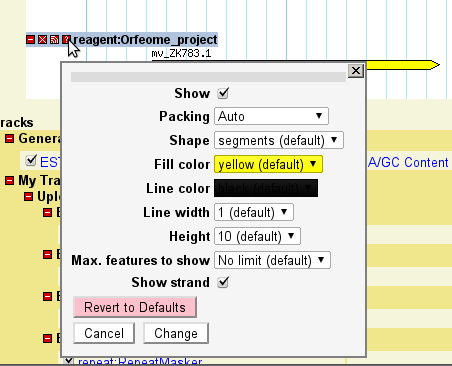Open the Line width dropdown
Image resolution: width=452 pixels, height=366 pixels.
pyautogui.click(x=254, y=212)
